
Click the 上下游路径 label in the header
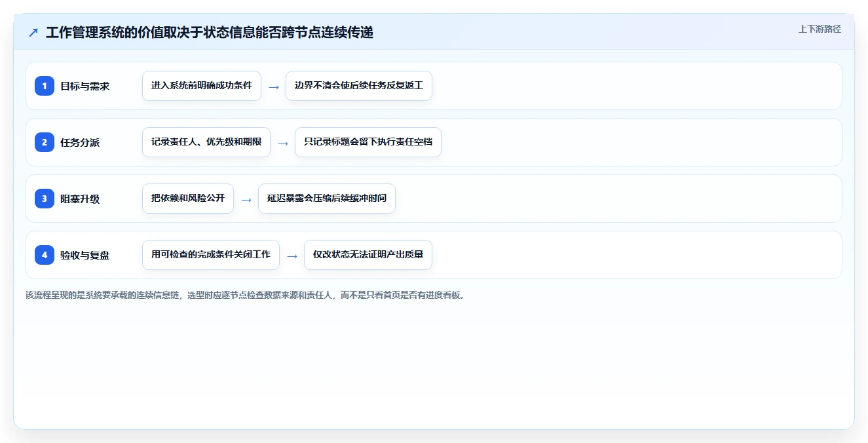click(820, 29)
